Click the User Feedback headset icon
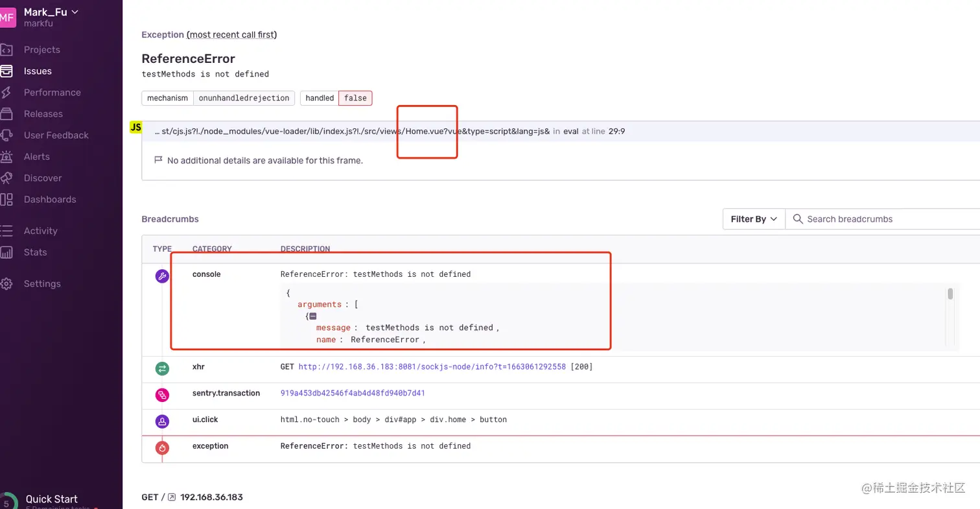 (6, 136)
